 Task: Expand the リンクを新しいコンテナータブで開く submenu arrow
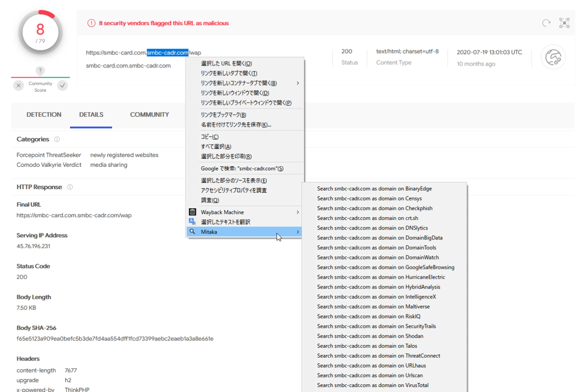click(x=298, y=83)
